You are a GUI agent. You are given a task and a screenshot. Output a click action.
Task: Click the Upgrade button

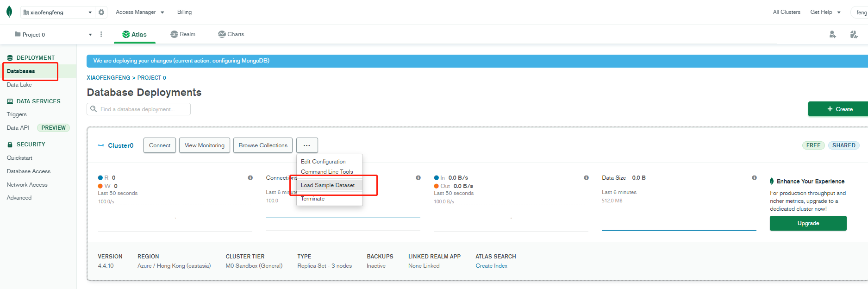pos(808,223)
